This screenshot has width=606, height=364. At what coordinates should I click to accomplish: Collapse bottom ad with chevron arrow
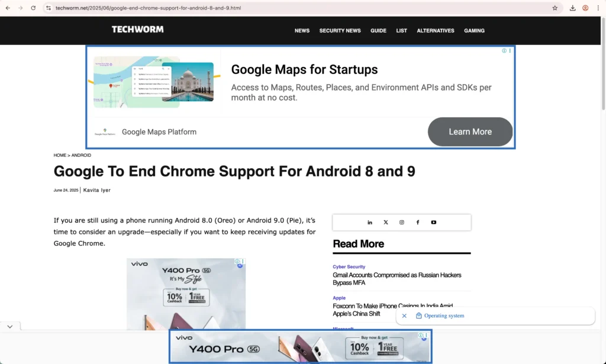pyautogui.click(x=10, y=327)
